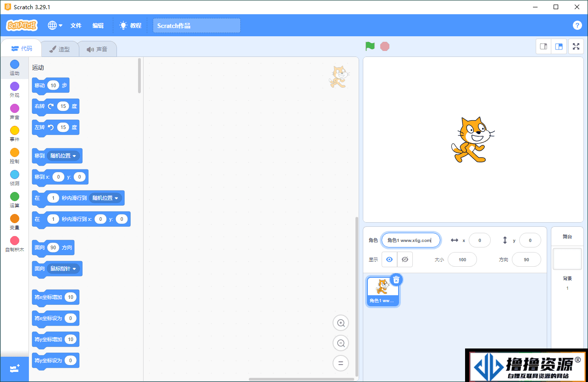Click the counterclockwise arrow on 左转 block
The image size is (588, 382).
click(x=50, y=127)
